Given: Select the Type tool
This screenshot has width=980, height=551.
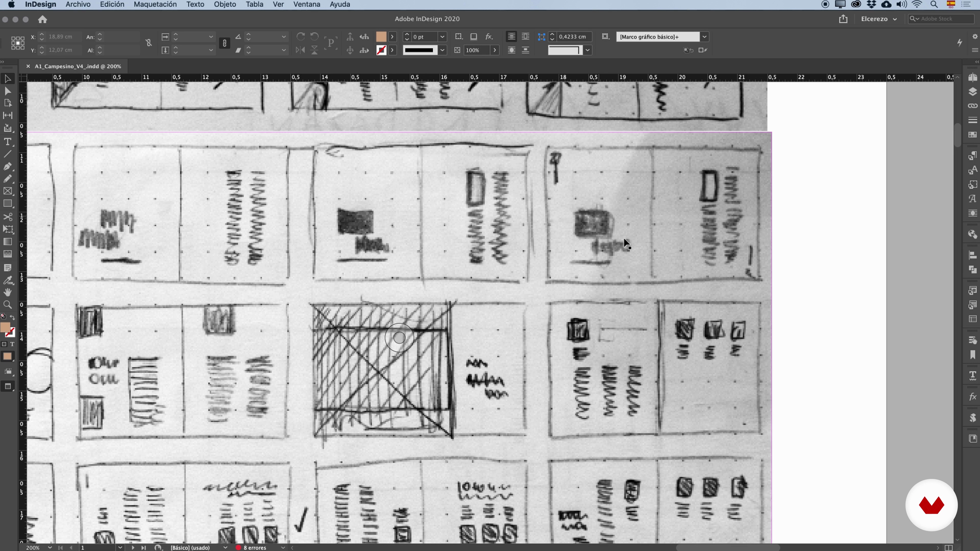Looking at the screenshot, I should pos(8,142).
